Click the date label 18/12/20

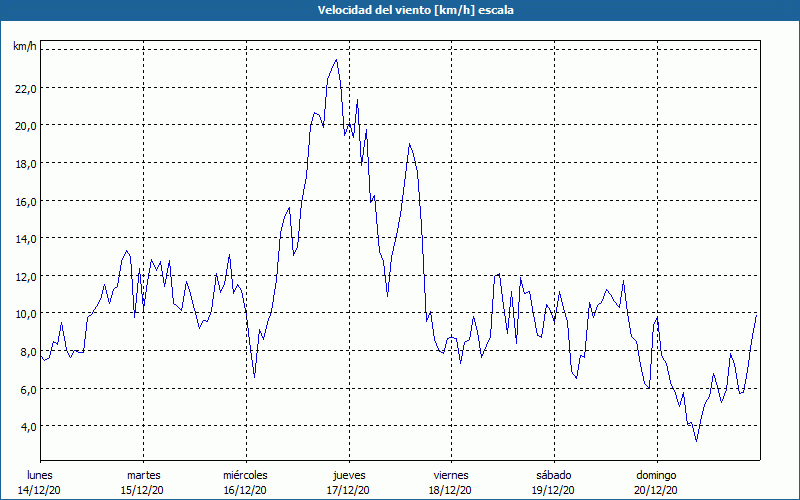[451, 490]
